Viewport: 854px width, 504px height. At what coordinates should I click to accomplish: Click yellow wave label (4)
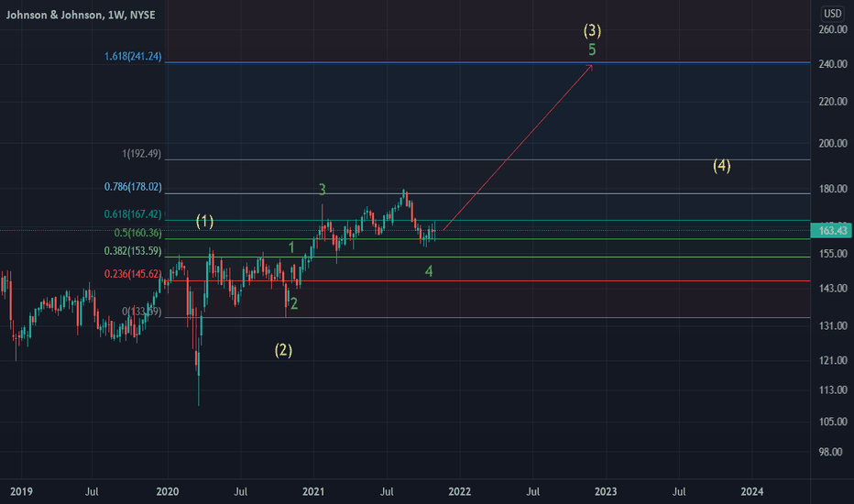tap(722, 166)
